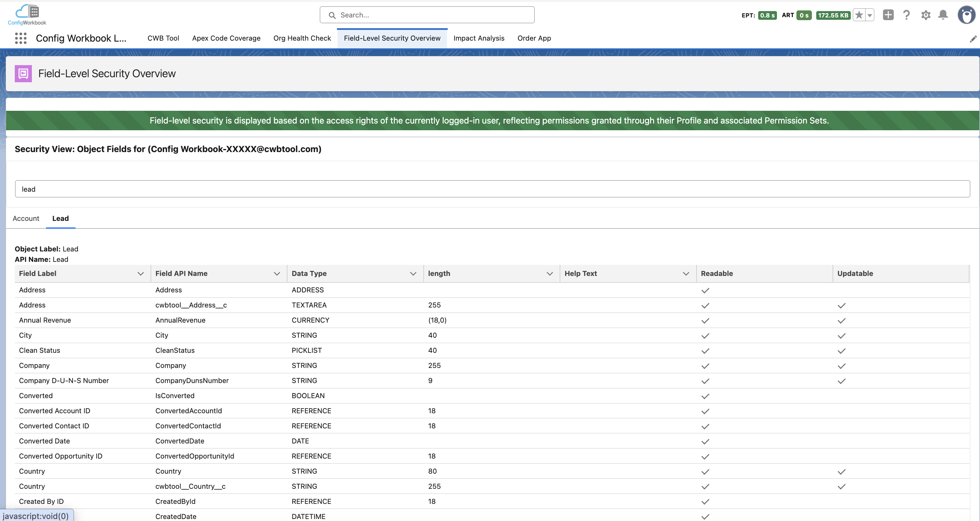Viewport: 980px width, 521px height.
Task: Open the global actions plus icon
Action: pos(888,15)
